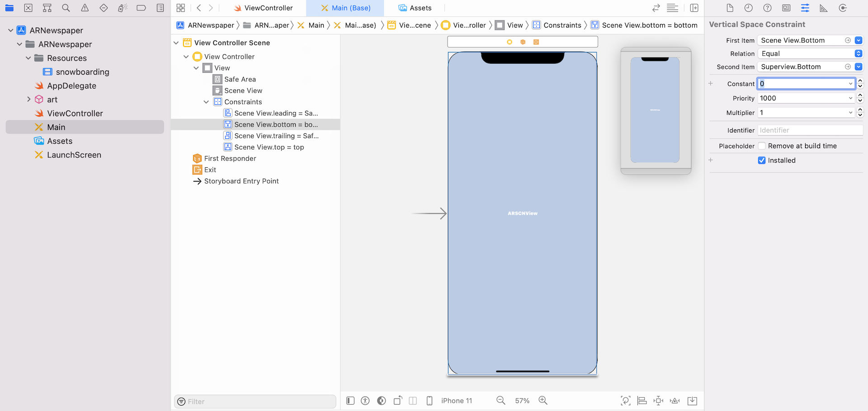868x411 pixels.
Task: Expand the art folder in navigator
Action: (28, 99)
